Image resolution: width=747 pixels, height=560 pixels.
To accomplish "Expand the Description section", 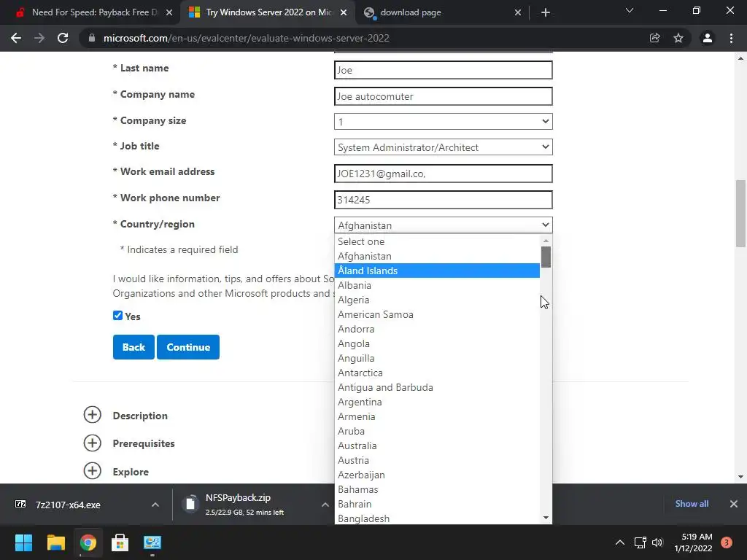I will coord(93,415).
